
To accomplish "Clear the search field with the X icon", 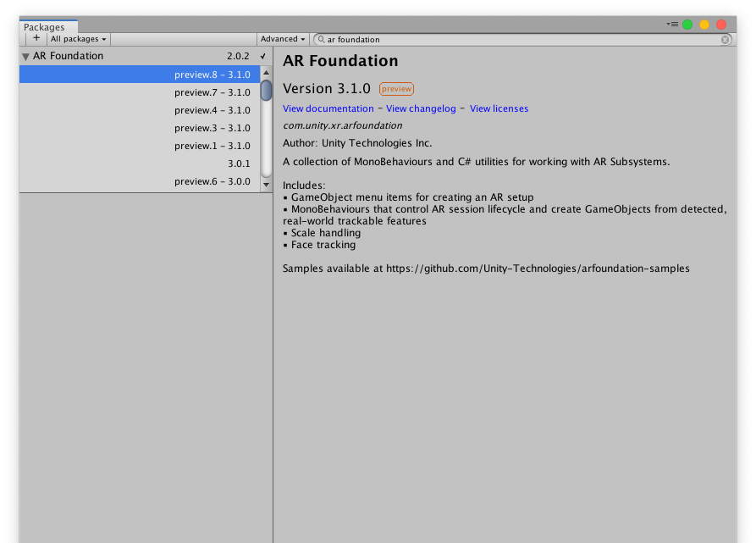I will [725, 40].
